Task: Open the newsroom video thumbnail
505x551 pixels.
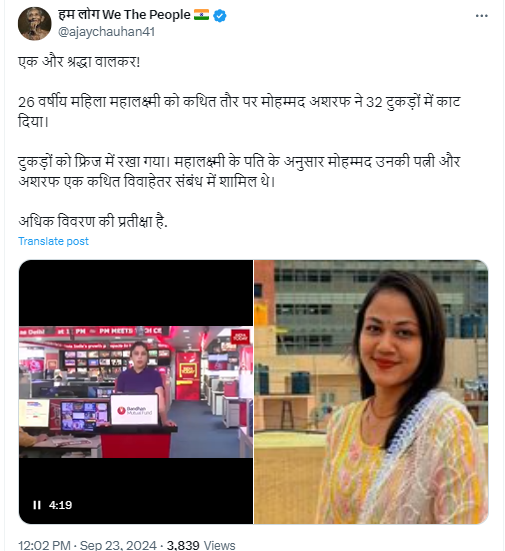Action: pyautogui.click(x=136, y=392)
